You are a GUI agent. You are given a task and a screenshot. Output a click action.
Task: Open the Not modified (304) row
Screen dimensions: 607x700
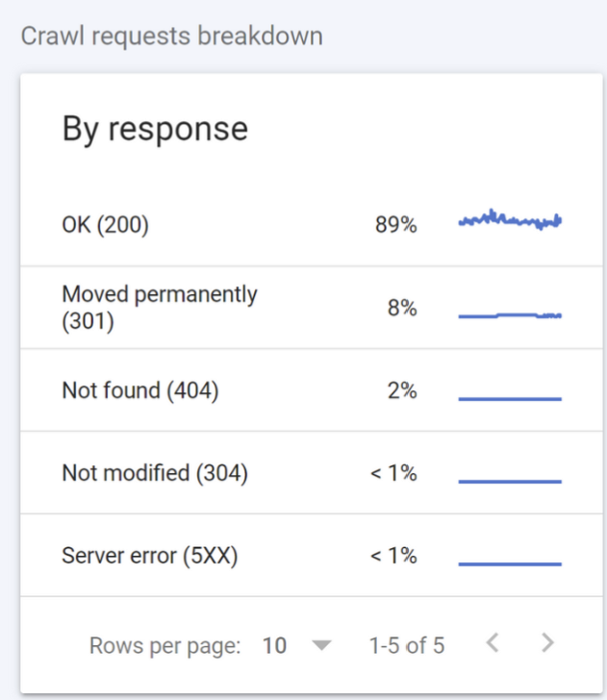click(312, 473)
